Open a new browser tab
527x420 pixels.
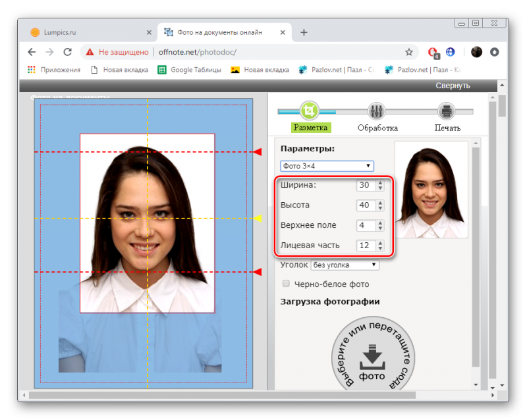tap(304, 32)
